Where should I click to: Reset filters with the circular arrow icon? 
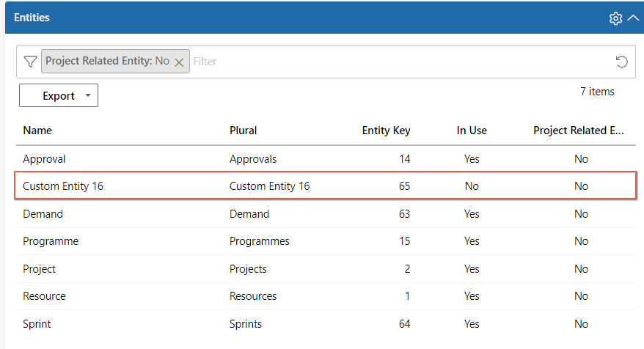[621, 62]
